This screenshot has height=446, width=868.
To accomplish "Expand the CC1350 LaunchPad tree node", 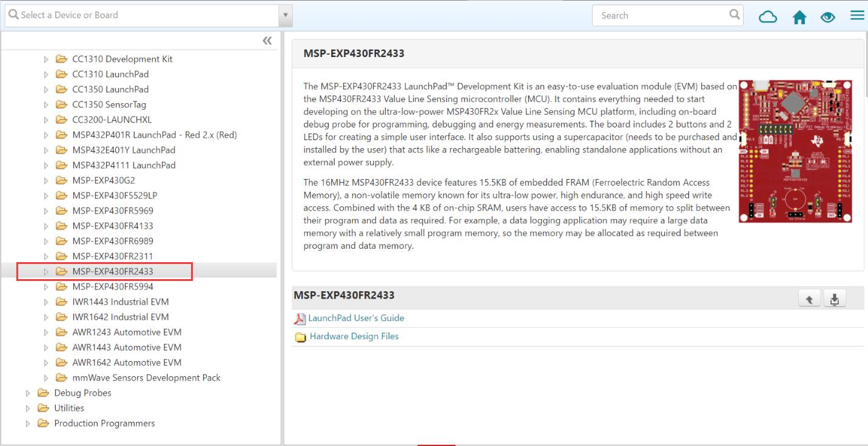I will tap(46, 89).
